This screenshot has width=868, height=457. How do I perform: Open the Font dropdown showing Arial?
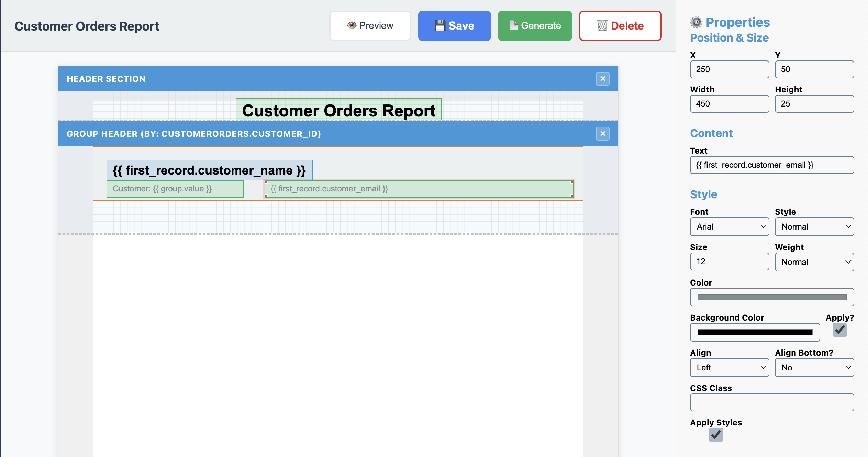[x=729, y=226]
